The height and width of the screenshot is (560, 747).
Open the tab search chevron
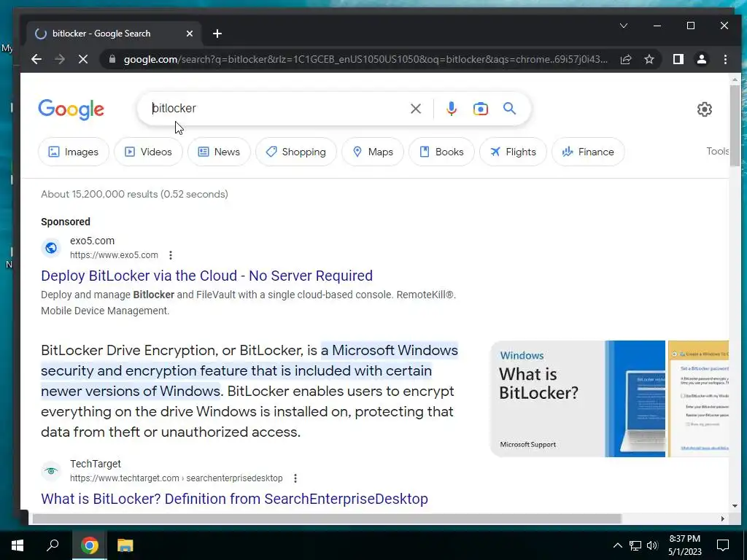[x=624, y=26]
